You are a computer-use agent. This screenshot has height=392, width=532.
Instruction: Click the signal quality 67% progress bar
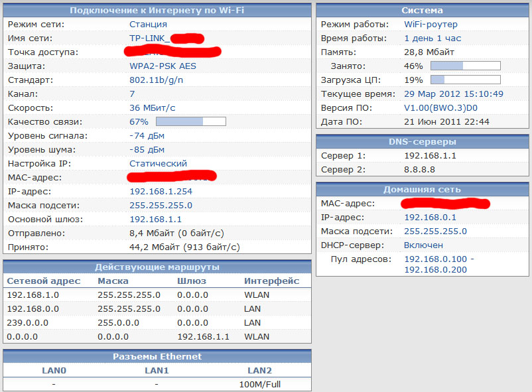(191, 121)
